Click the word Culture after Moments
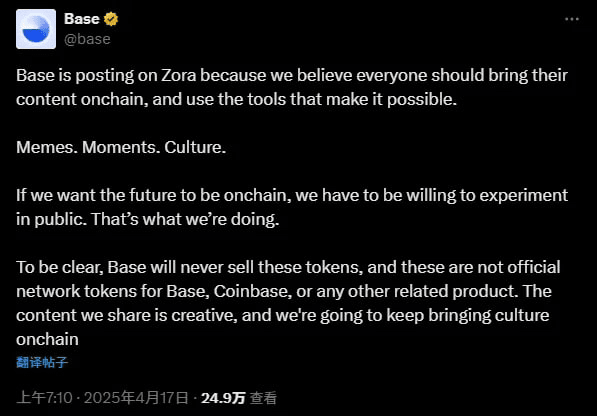Viewport: 597px width, 416px height. tap(195, 147)
